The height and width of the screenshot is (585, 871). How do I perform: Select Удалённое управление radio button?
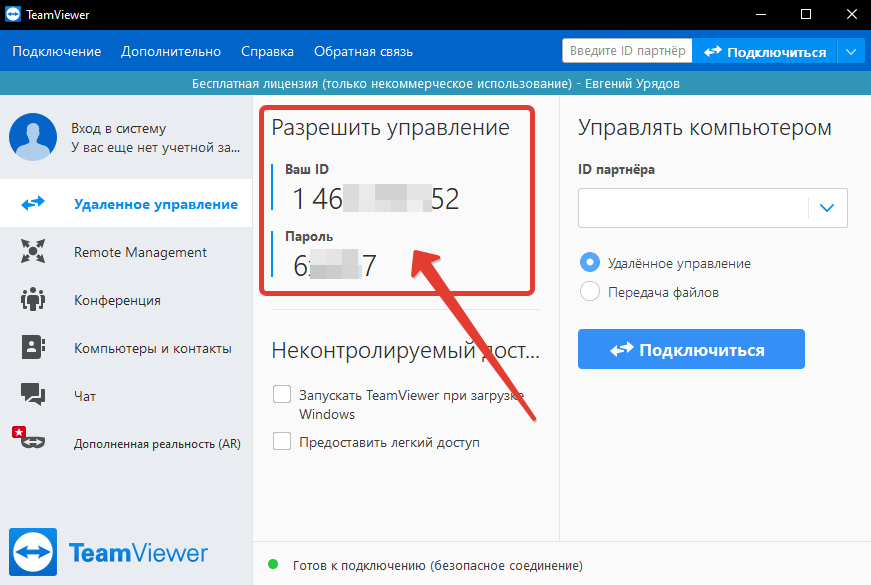click(x=590, y=262)
